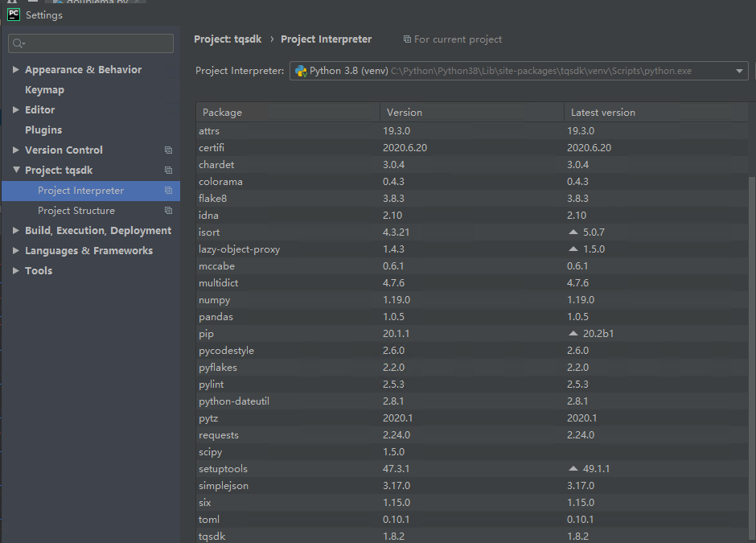756x543 pixels.
Task: Select the pylint package row
Action: click(472, 384)
